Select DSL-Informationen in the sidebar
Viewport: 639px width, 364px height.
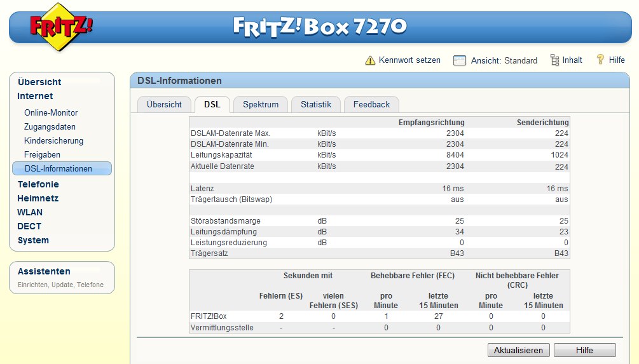tap(62, 168)
